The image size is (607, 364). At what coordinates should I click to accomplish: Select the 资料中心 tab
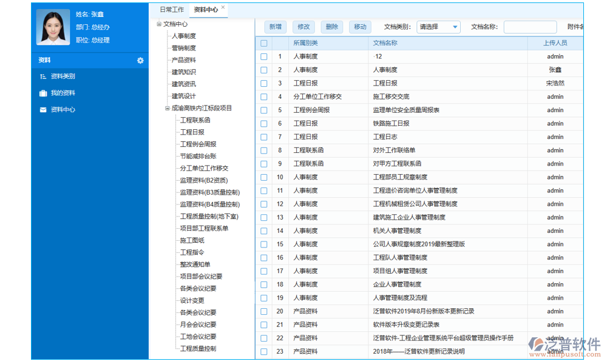(x=206, y=10)
